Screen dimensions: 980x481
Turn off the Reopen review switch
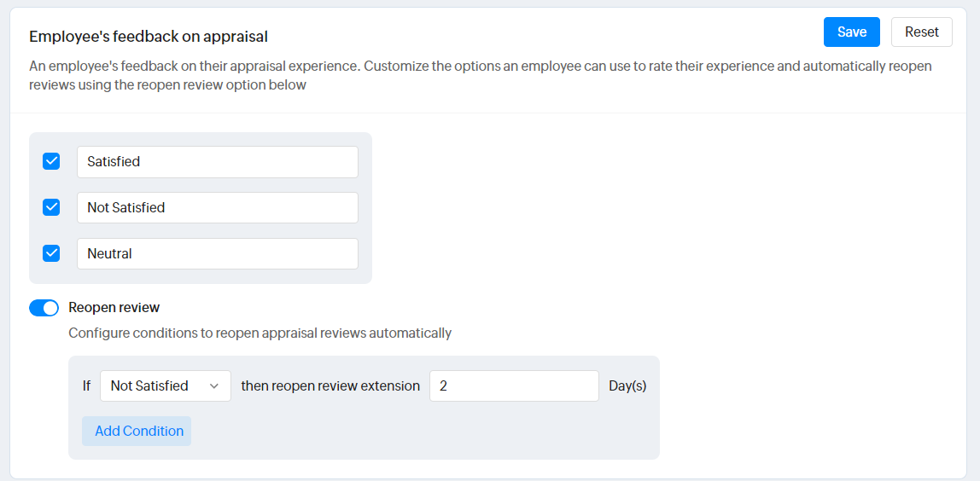coord(44,308)
